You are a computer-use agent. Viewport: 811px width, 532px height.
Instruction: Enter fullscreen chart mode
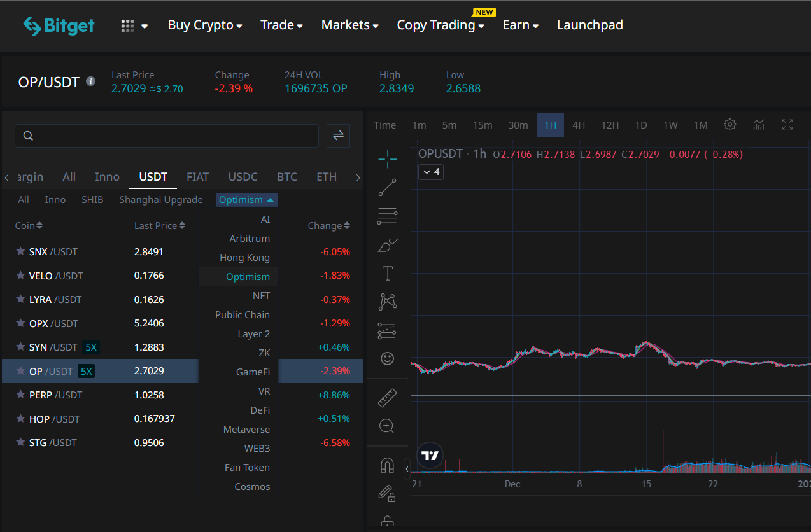pos(787,125)
